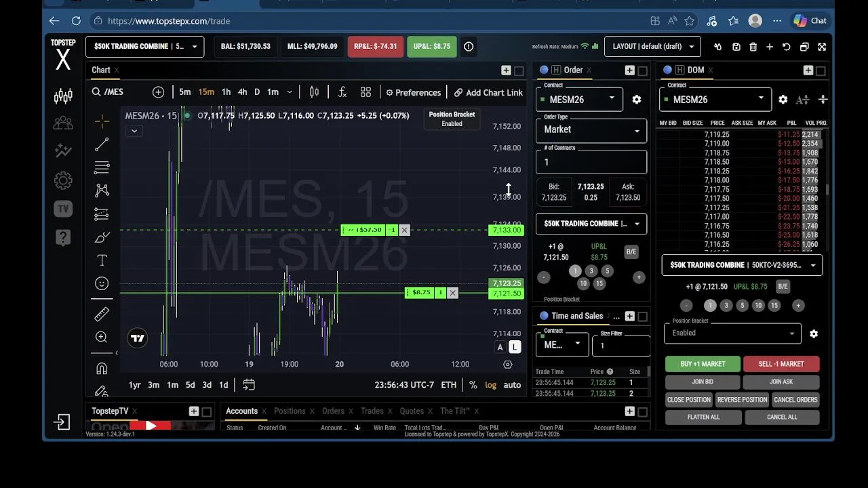Viewport: 868px width, 488px height.
Task: Select quantity 15 in DOM panel
Action: point(774,306)
